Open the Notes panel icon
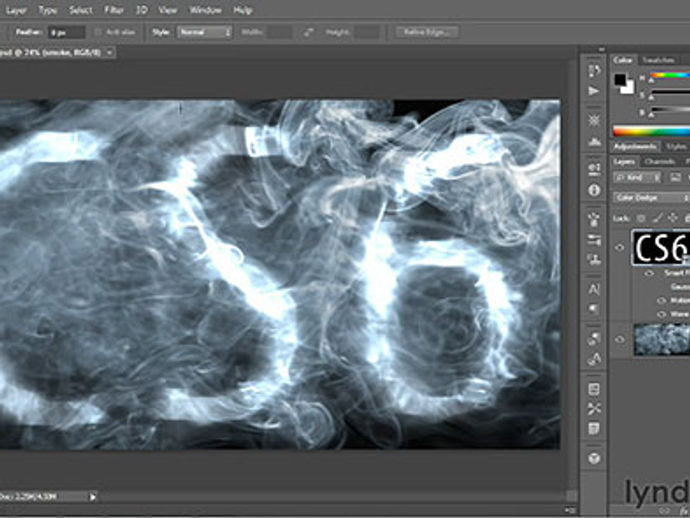The image size is (690, 518). tap(594, 428)
